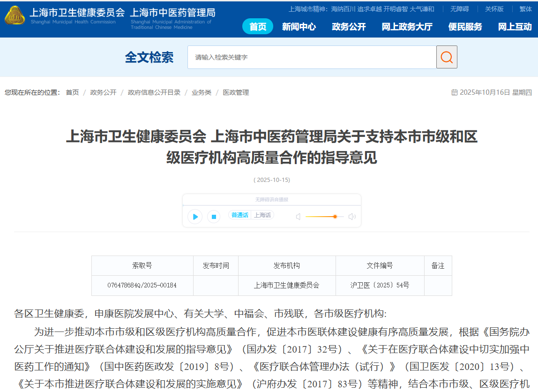Open the 医政管理 breadcrumb link
The height and width of the screenshot is (392, 538).
point(236,92)
